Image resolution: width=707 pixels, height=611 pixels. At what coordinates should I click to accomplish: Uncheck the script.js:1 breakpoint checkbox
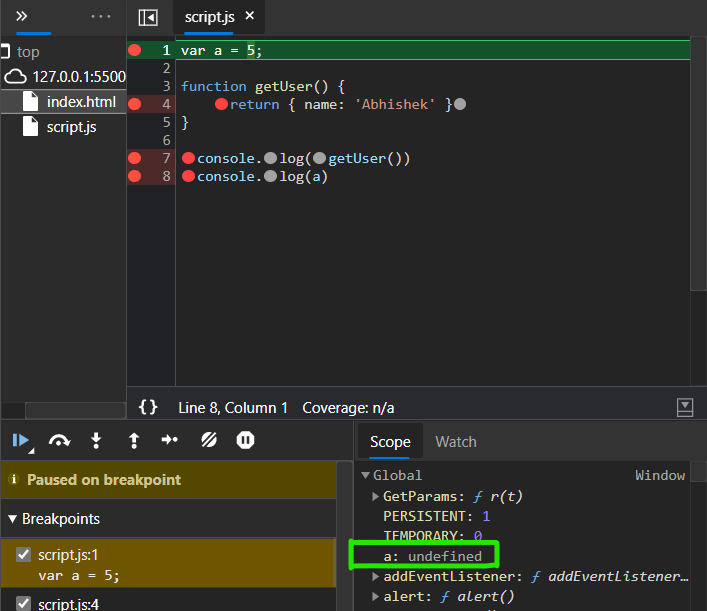(23, 554)
